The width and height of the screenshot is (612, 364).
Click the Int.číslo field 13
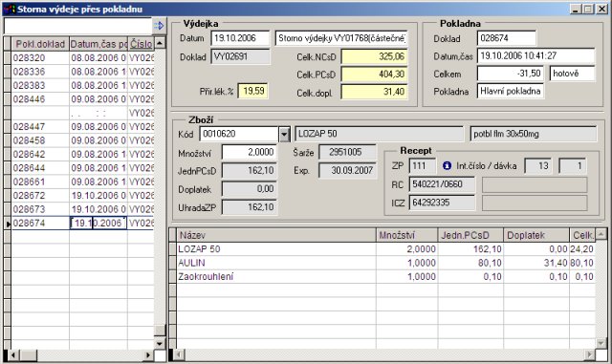[537, 166]
